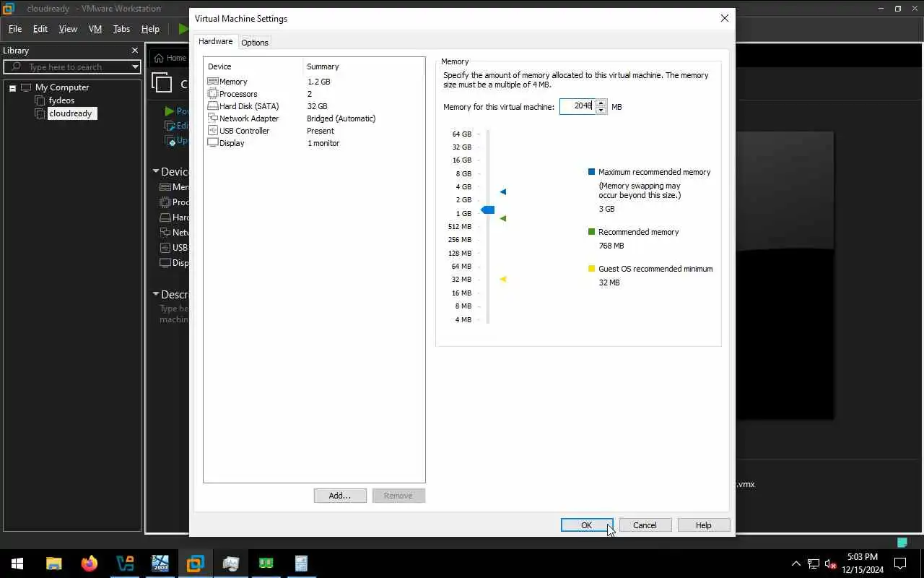Select cloudready in Library tree
The image size is (924, 578).
click(x=71, y=113)
